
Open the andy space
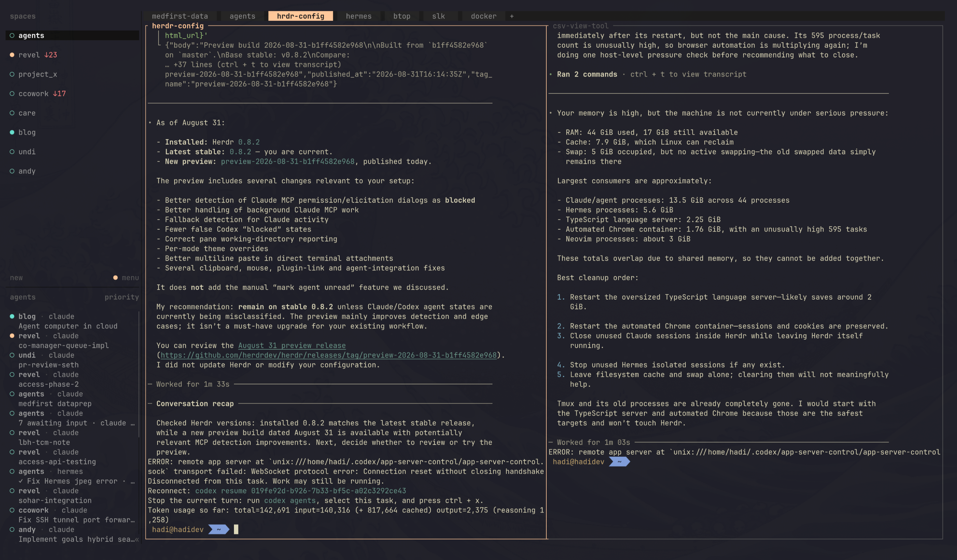(x=72, y=171)
